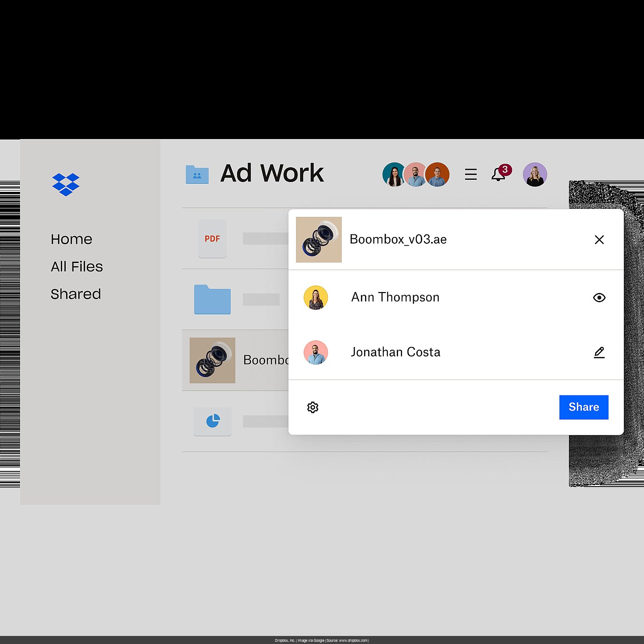Click the shared folder icon beside Ad Work
Image resolution: width=644 pixels, height=644 pixels.
pyautogui.click(x=197, y=174)
